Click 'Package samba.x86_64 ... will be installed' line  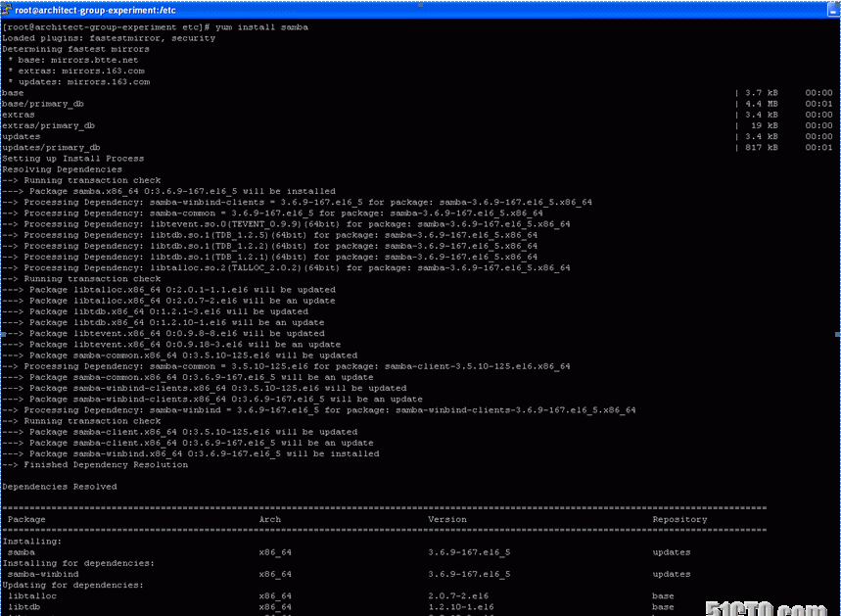tap(169, 191)
